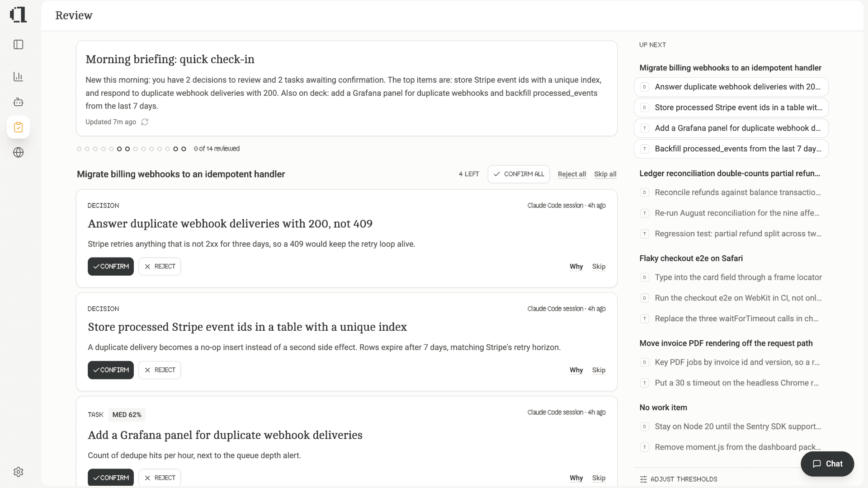The height and width of the screenshot is (488, 868).
Task: Open the agents robot icon
Action: 18,102
